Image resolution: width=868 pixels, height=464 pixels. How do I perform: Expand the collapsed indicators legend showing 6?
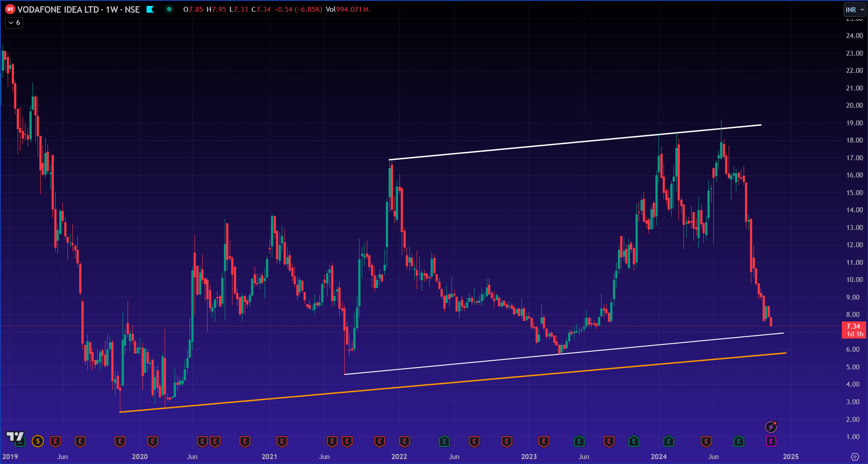pos(14,23)
